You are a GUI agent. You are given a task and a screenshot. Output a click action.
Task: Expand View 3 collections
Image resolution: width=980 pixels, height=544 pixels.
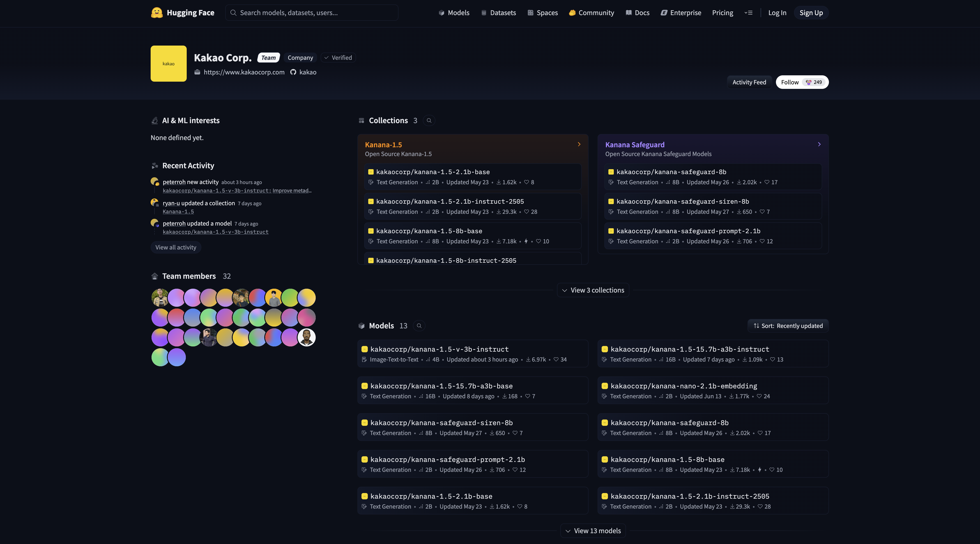tap(593, 290)
